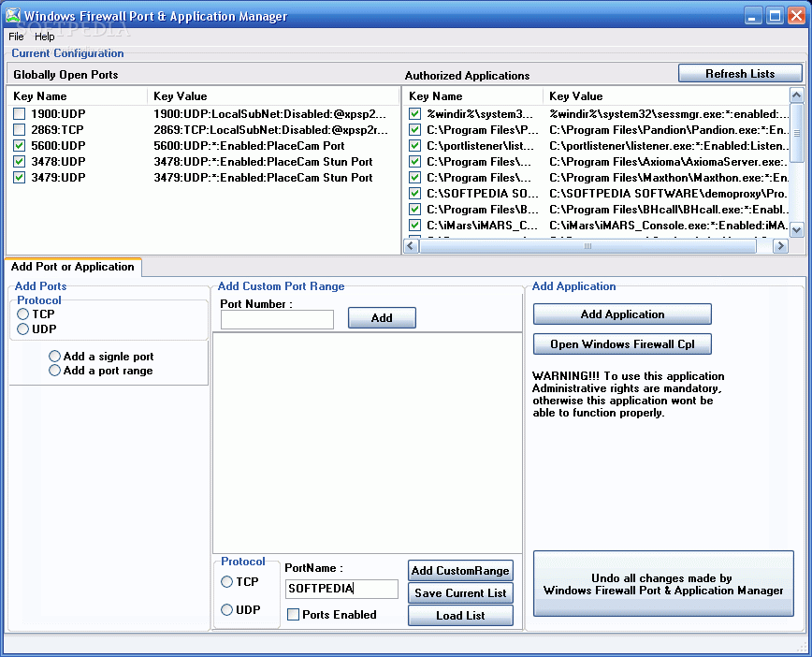The image size is (812, 657).
Task: Disable the 3478:UDP PlaceCam Stun Port
Action: coord(19,161)
